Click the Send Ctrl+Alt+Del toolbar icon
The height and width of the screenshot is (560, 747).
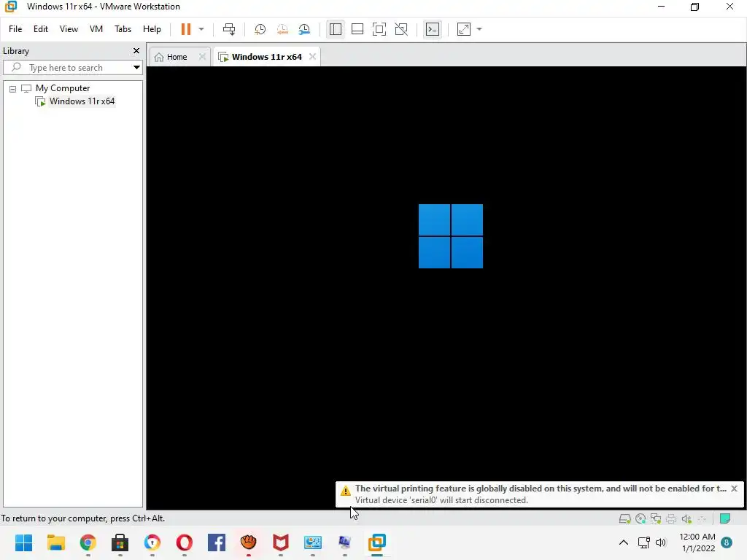(x=229, y=29)
